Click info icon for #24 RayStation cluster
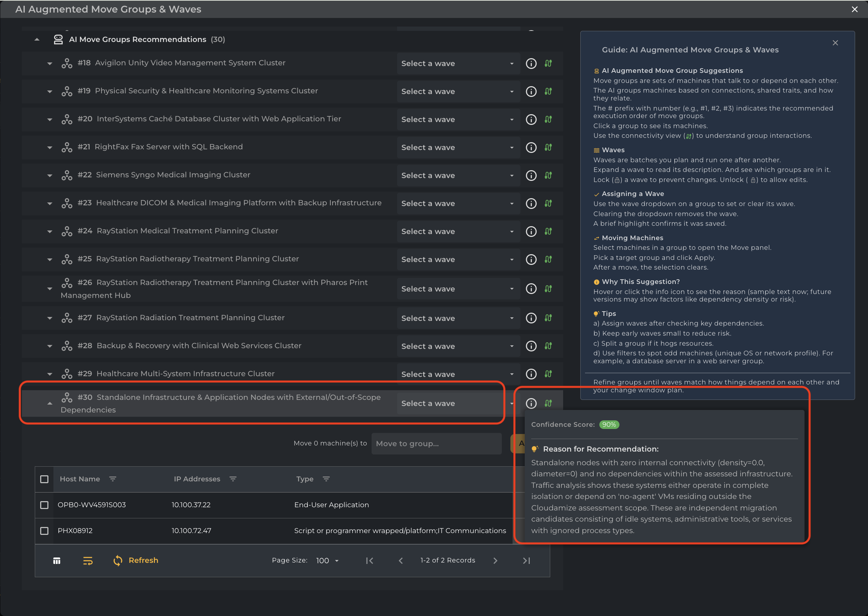 pos(531,232)
